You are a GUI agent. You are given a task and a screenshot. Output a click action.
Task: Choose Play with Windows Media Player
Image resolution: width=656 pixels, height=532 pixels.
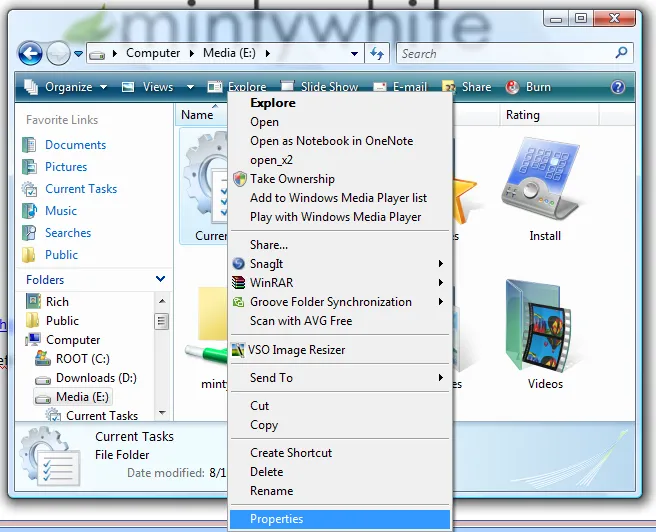click(x=341, y=217)
